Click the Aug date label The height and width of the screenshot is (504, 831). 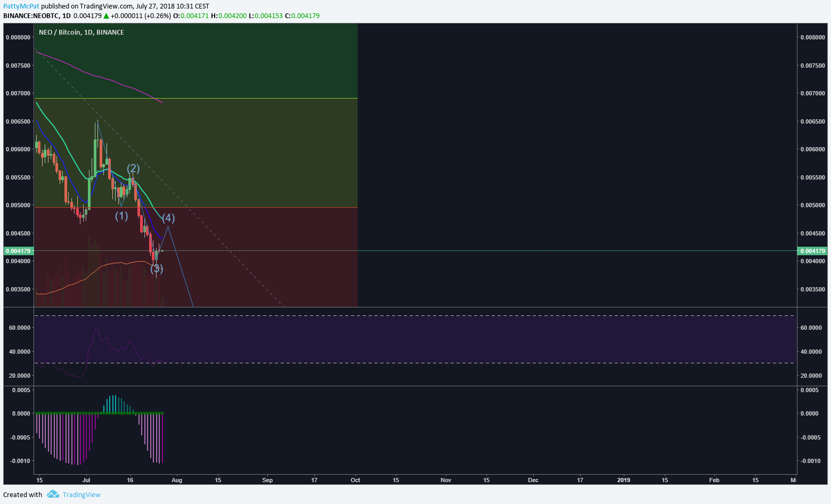click(x=177, y=480)
